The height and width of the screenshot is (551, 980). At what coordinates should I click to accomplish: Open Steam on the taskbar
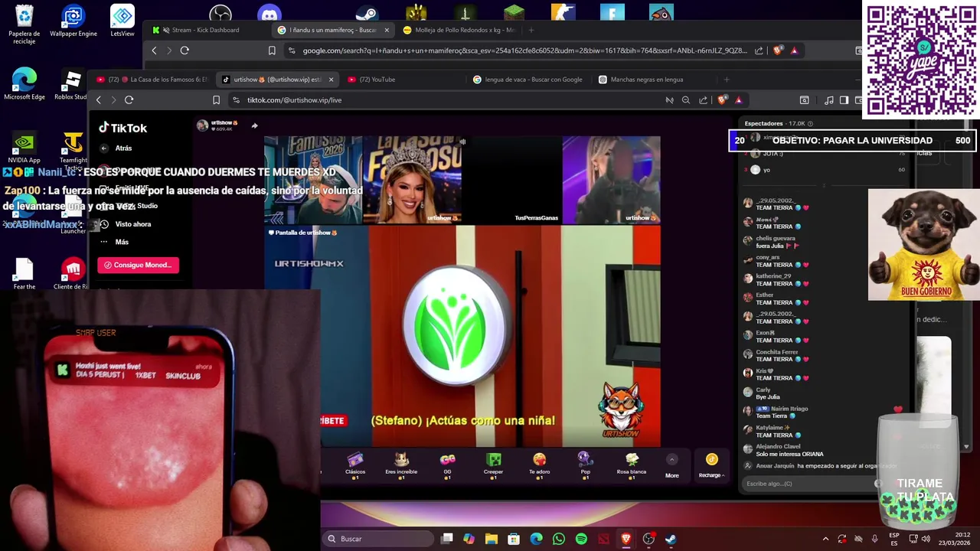671,539
